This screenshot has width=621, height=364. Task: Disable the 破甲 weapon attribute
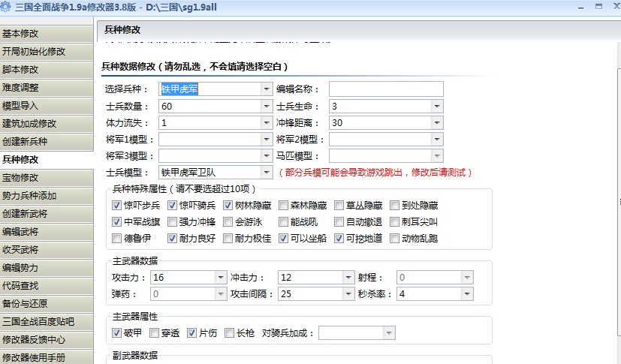pyautogui.click(x=116, y=332)
